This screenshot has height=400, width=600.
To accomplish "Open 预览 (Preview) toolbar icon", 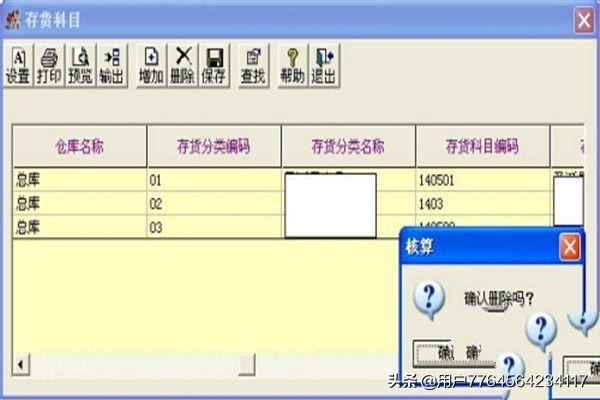I will click(80, 65).
